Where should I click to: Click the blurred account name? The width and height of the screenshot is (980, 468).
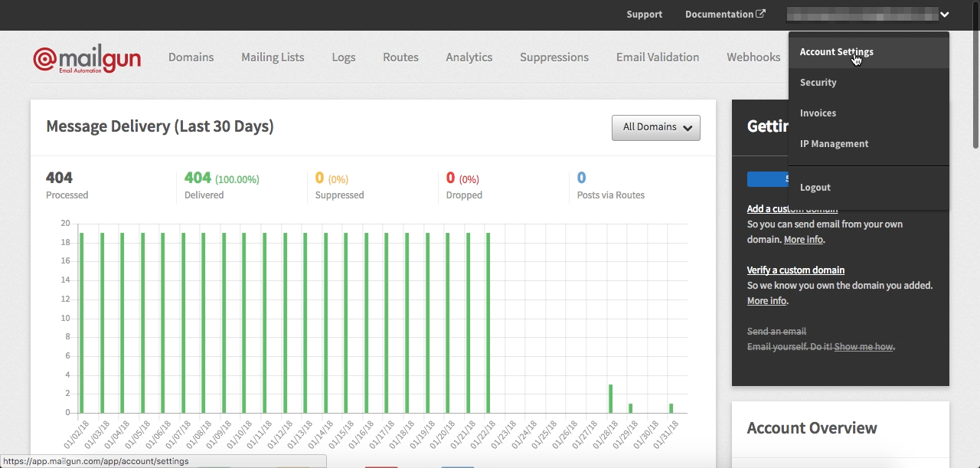862,14
